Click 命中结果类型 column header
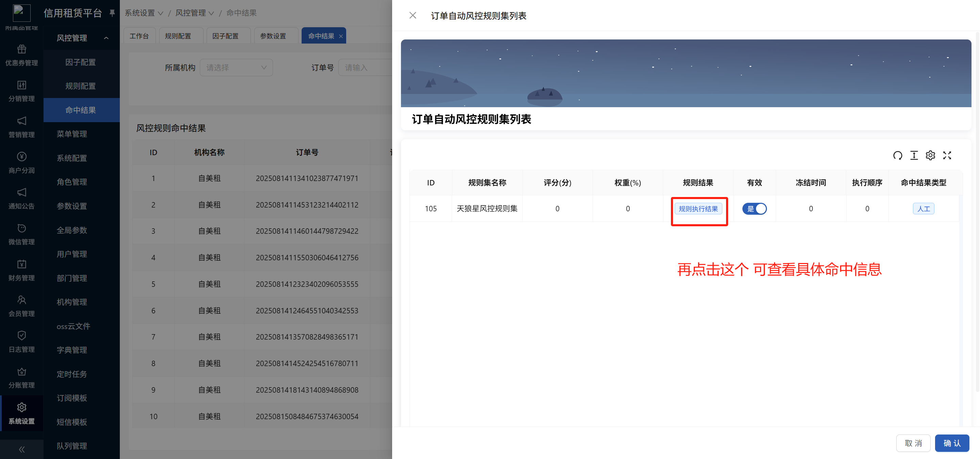Viewport: 980px width, 459px height. click(x=923, y=182)
